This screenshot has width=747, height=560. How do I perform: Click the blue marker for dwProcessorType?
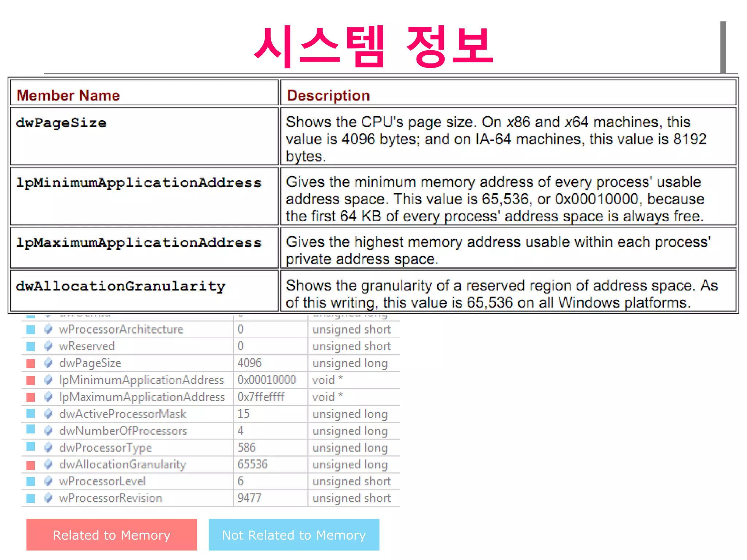coord(31,446)
